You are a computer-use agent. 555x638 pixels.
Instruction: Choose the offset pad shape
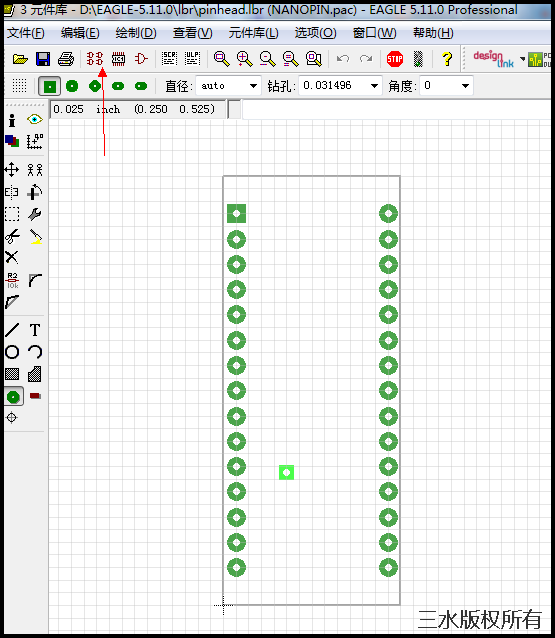coord(141,86)
